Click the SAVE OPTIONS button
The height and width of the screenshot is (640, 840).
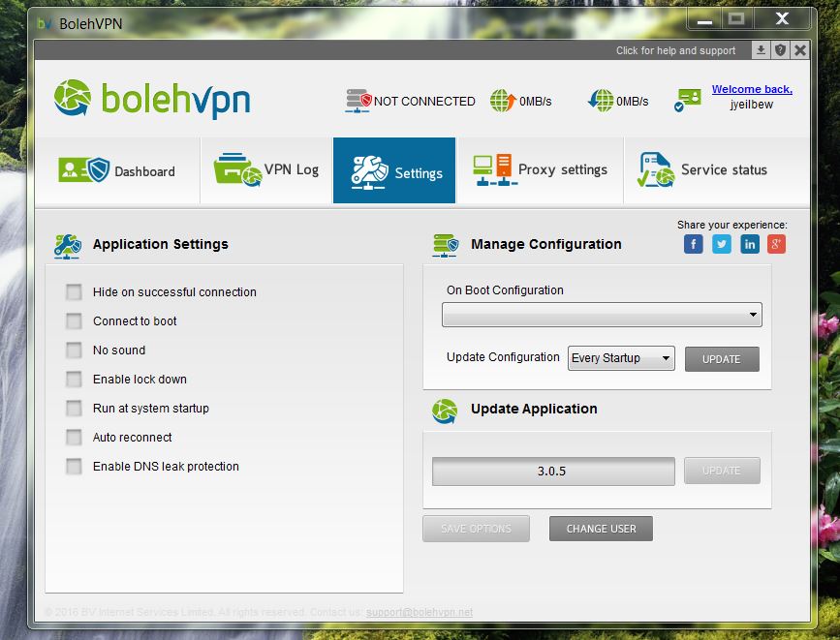[x=476, y=529]
